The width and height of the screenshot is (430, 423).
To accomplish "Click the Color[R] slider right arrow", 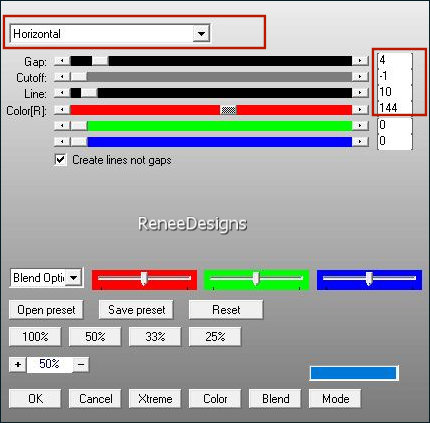I will (360, 109).
